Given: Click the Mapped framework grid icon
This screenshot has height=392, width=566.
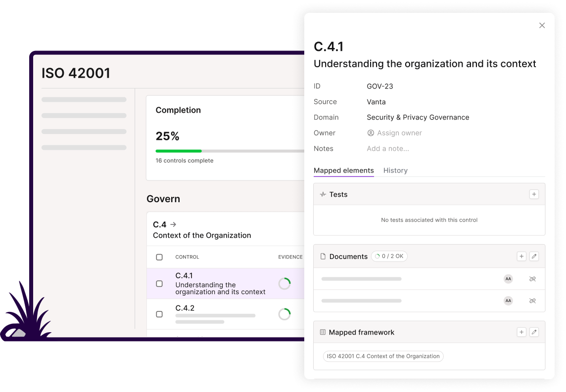Looking at the screenshot, I should point(324,332).
